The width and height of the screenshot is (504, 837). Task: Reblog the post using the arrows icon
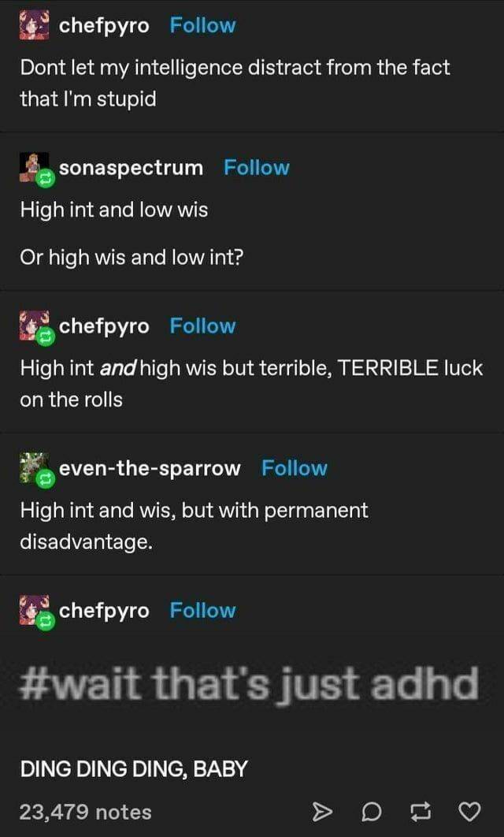[x=421, y=811]
